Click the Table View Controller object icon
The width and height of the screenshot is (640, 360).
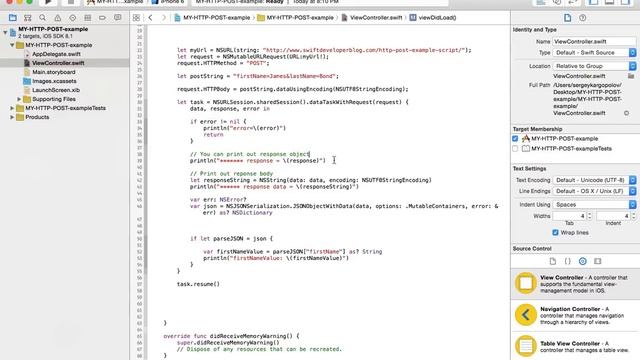click(x=526, y=346)
